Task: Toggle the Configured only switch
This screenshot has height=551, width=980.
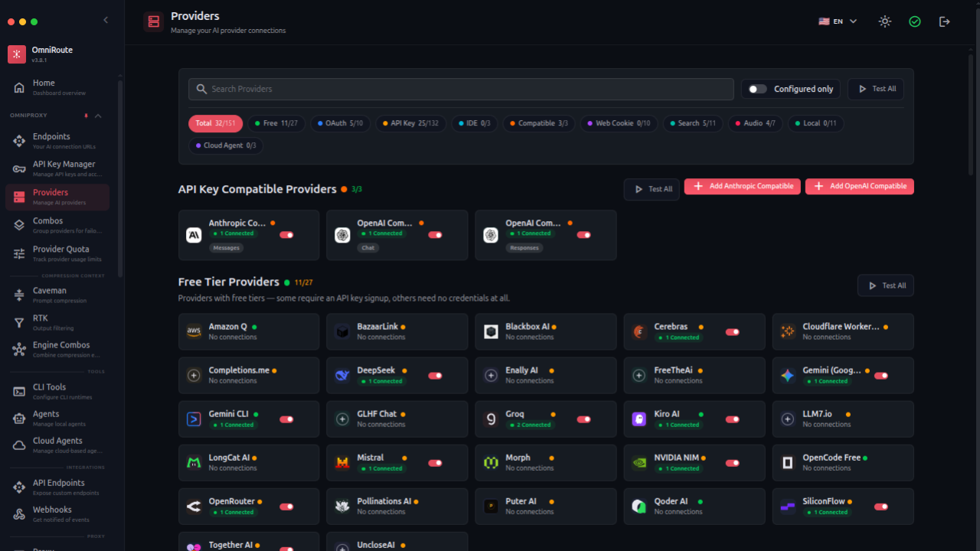Action: pos(757,89)
